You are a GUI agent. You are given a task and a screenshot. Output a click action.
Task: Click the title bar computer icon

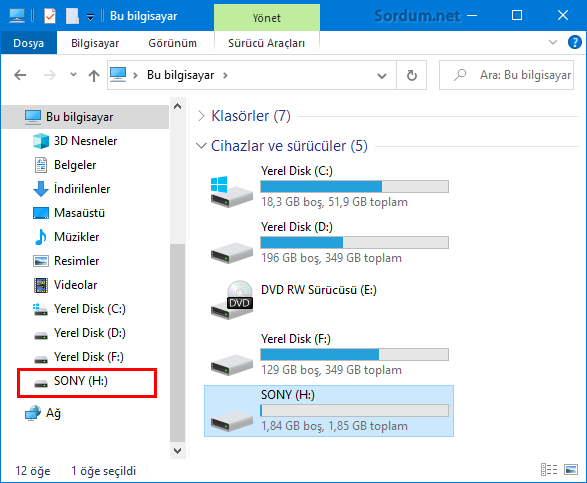point(17,16)
